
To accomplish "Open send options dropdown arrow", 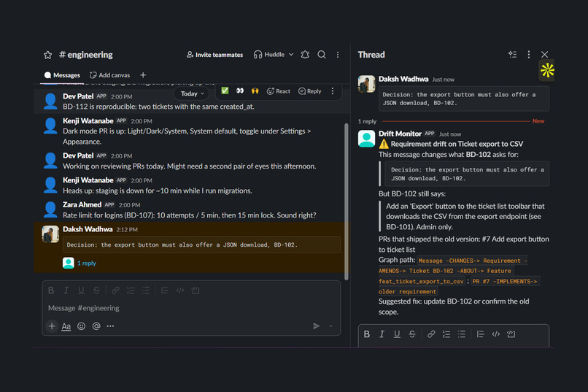I will [330, 326].
